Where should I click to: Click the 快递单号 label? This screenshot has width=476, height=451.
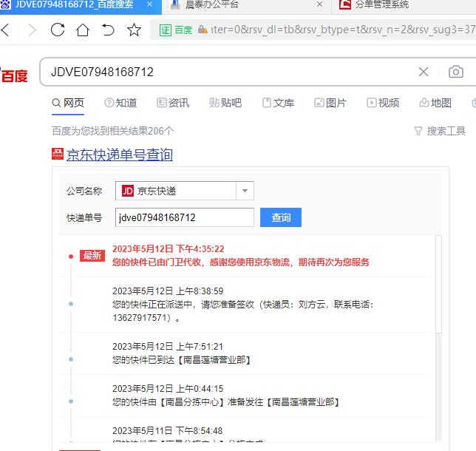[84, 218]
